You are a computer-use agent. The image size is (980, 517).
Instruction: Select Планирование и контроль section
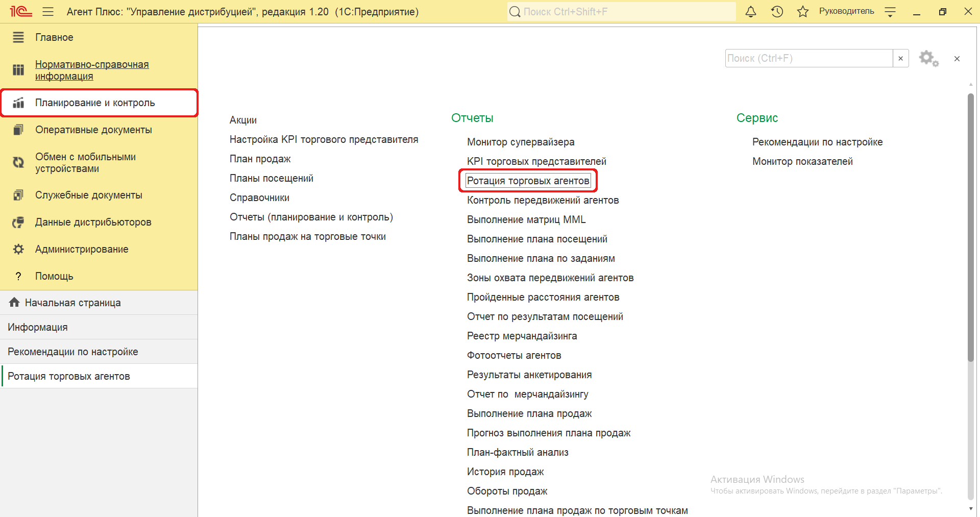point(99,103)
